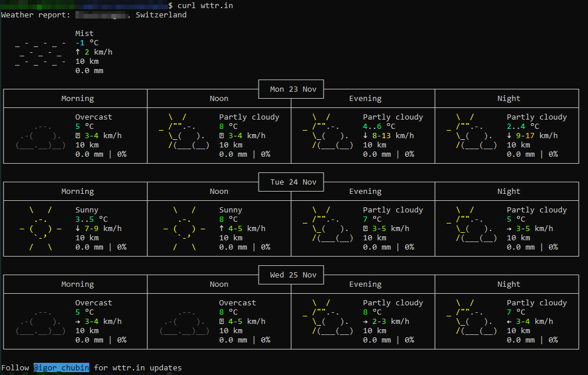Click the 'Sunny' label for Tue 24 Nov Noon
This screenshot has height=375, width=588.
pos(231,210)
